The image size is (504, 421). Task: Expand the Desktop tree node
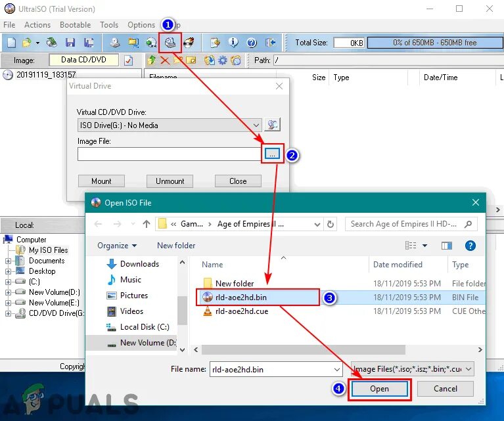tap(8, 271)
